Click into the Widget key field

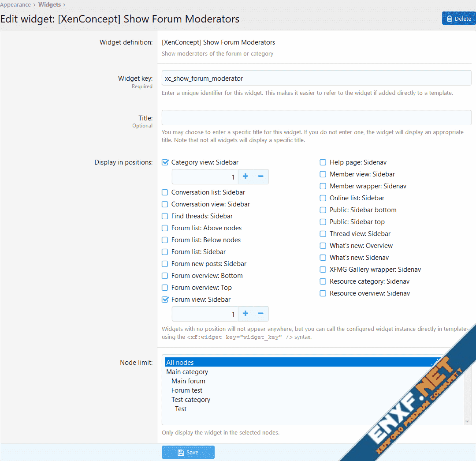click(316, 78)
